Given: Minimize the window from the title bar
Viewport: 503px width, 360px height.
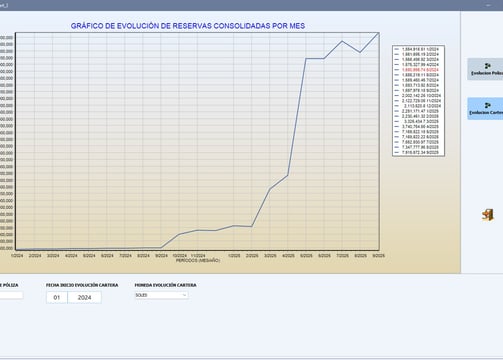Looking at the screenshot, I should [x=489, y=5].
